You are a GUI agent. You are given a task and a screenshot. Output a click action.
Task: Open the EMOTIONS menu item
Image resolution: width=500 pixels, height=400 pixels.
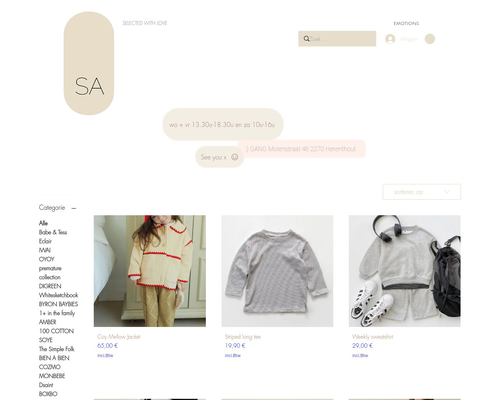coord(406,23)
